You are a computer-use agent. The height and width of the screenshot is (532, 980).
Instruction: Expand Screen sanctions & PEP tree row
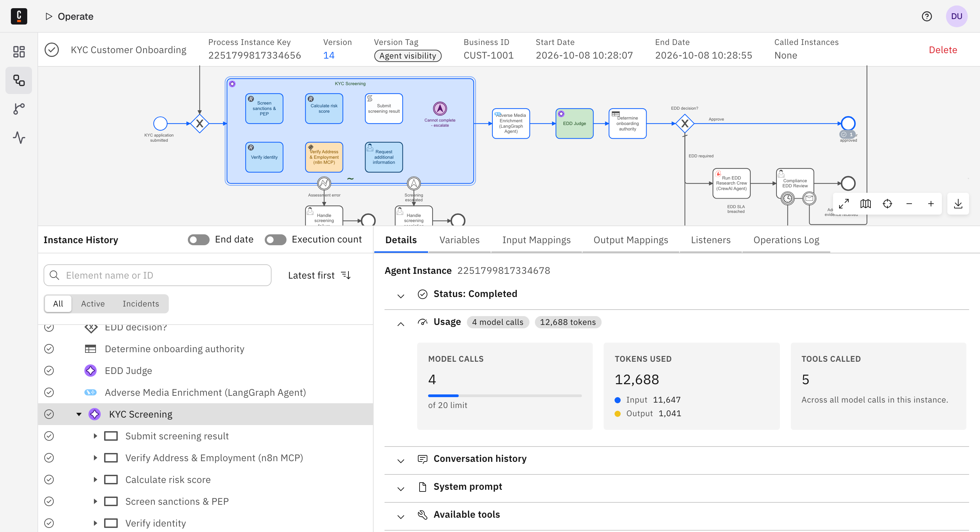[x=95, y=501]
